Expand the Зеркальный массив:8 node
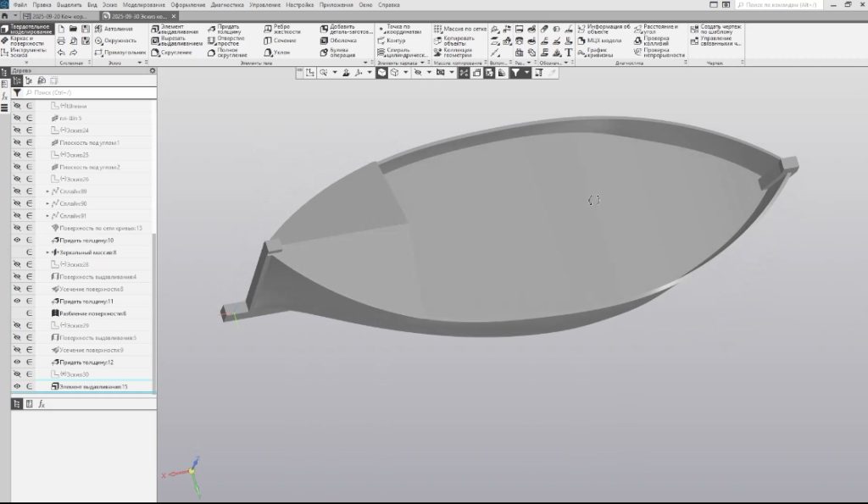The image size is (868, 504). tap(47, 252)
